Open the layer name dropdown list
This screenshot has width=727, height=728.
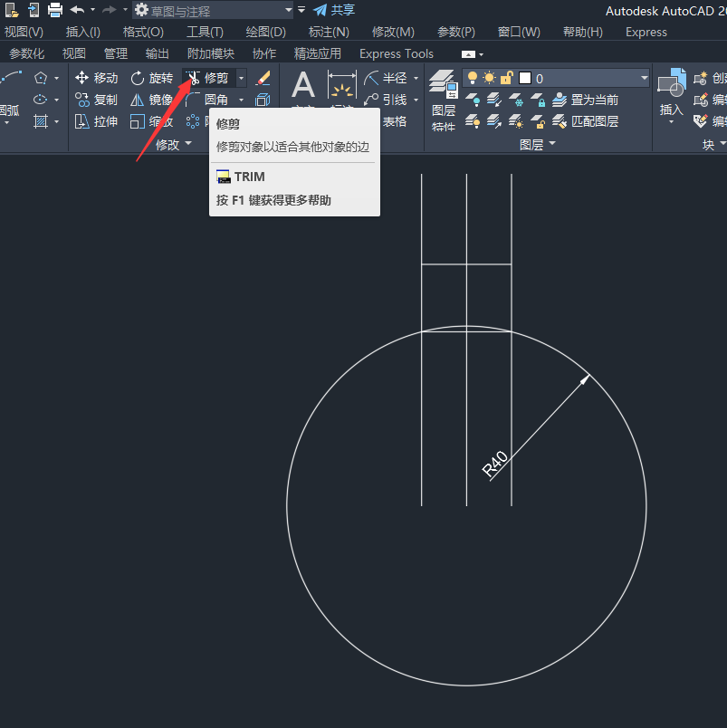[645, 78]
